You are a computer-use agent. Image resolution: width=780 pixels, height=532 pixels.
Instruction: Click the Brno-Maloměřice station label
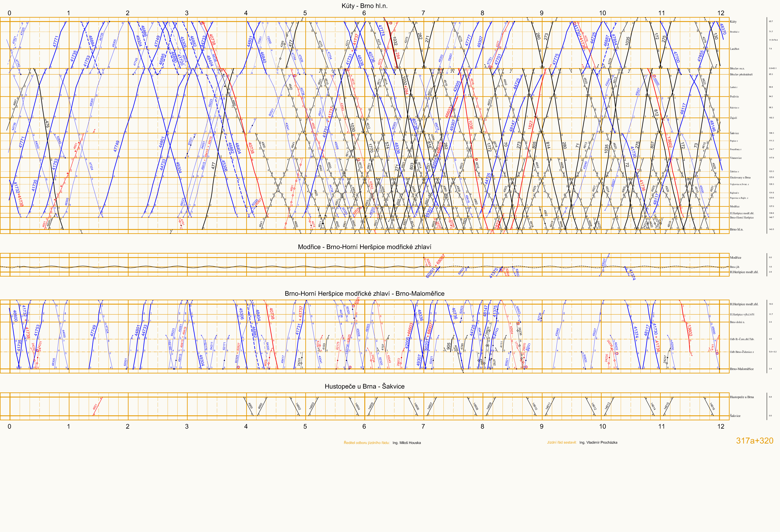(x=741, y=369)
